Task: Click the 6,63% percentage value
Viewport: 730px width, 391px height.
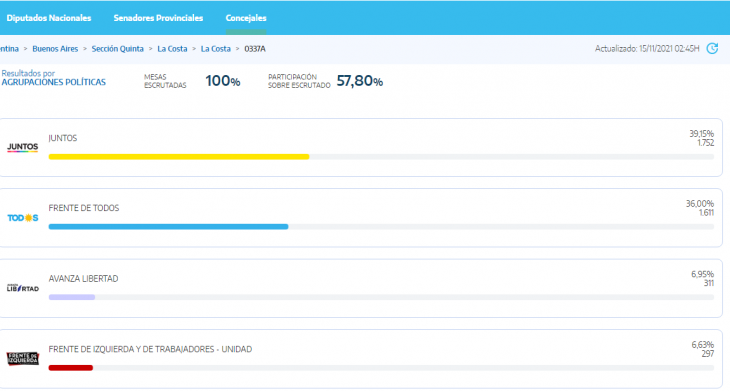Action: click(703, 345)
